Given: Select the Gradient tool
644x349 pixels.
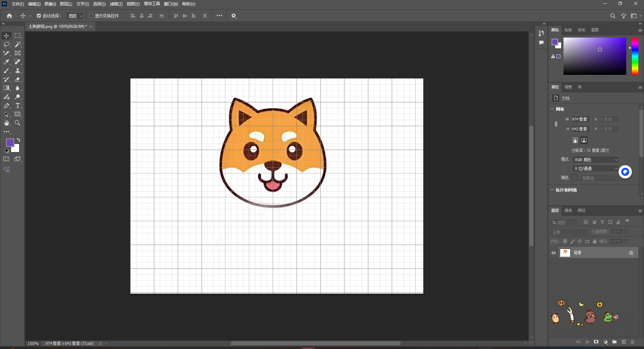Looking at the screenshot, I should 6,88.
